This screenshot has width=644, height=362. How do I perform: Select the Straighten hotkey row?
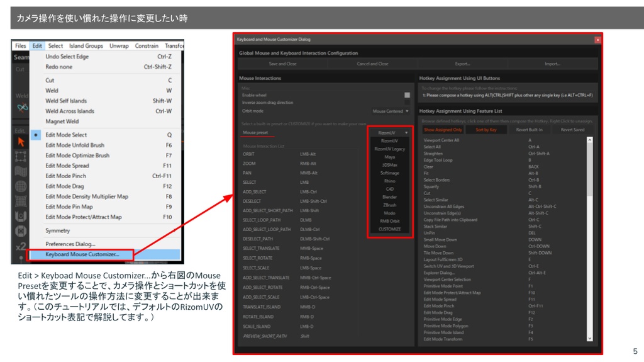click(504, 154)
